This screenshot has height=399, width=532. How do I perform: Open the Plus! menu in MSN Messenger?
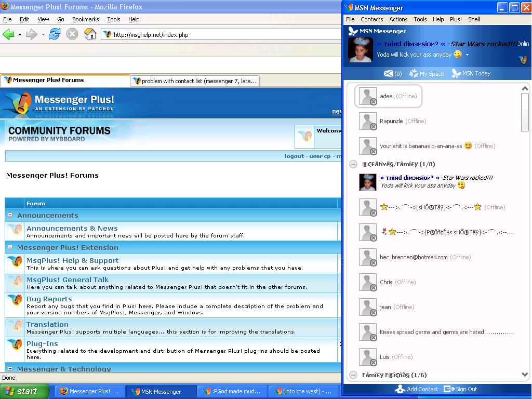(456, 19)
